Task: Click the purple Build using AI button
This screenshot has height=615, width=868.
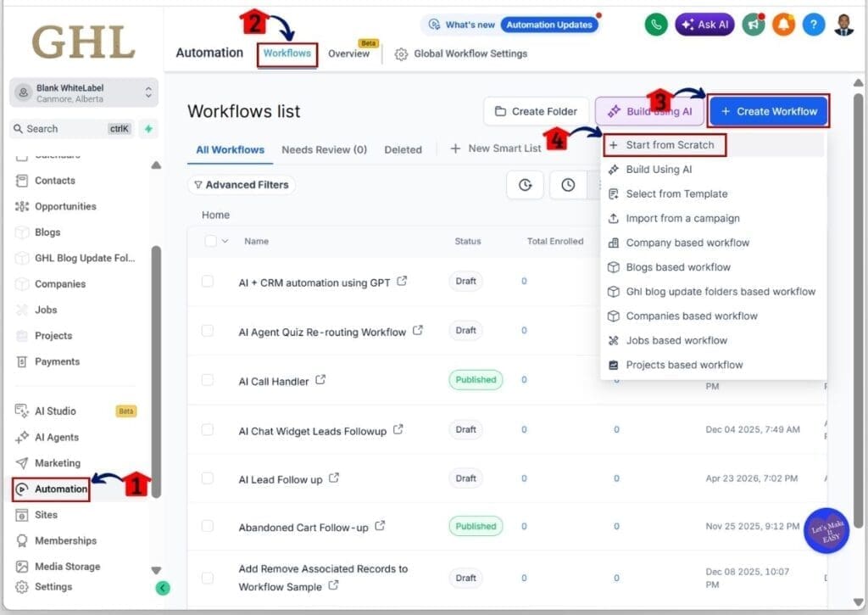Action: point(649,111)
